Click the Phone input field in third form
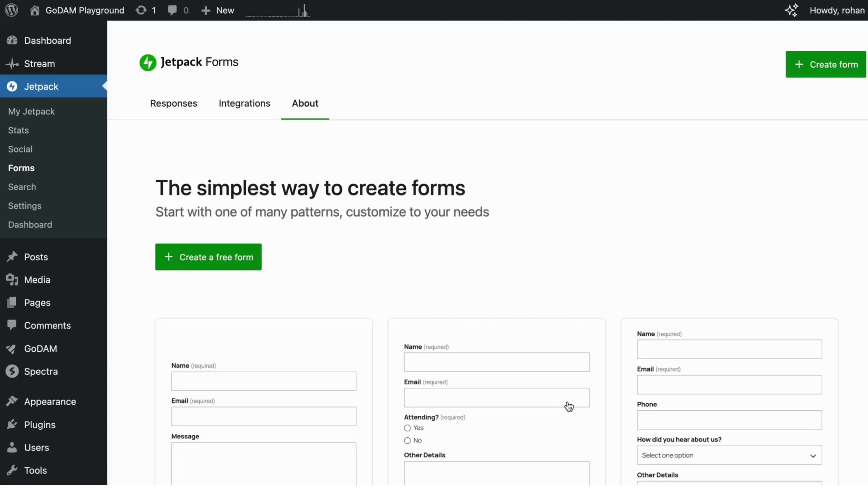The width and height of the screenshot is (868, 488). click(729, 420)
